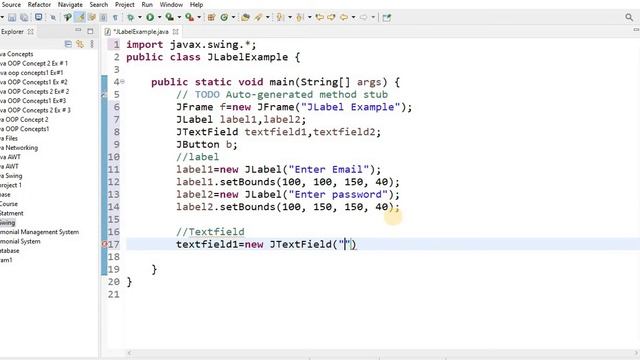Open Explorer panel view menu
The image size is (640, 360).
click(92, 44)
